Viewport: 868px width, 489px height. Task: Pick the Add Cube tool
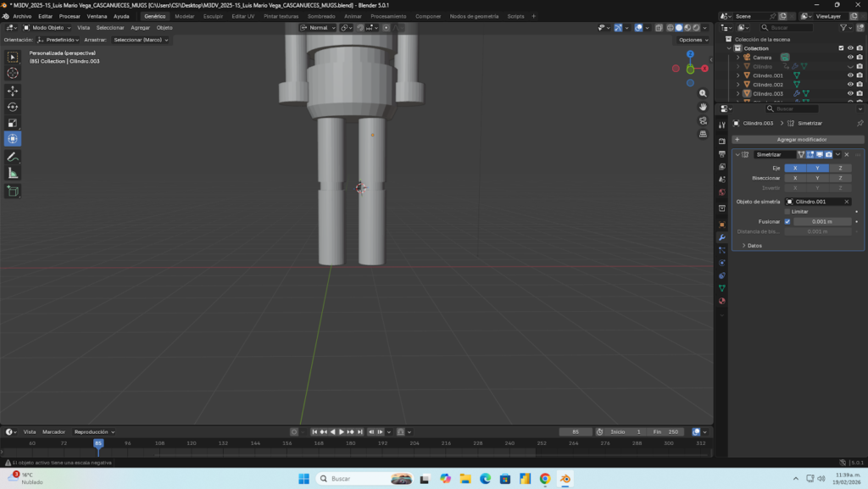(13, 191)
